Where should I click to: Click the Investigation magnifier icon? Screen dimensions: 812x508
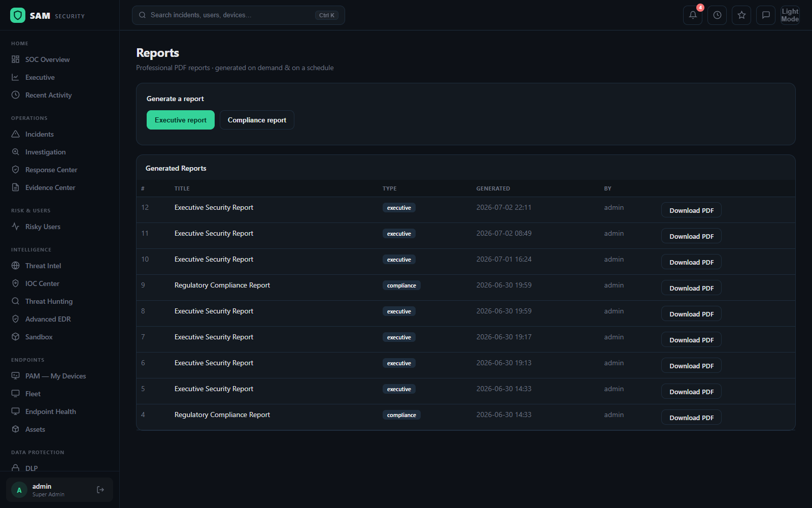pos(16,152)
